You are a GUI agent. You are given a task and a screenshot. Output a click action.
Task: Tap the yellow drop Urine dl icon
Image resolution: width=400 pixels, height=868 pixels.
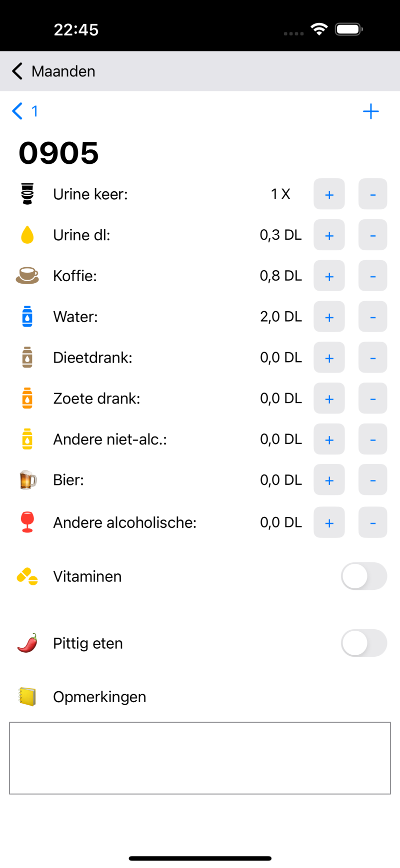click(27, 235)
